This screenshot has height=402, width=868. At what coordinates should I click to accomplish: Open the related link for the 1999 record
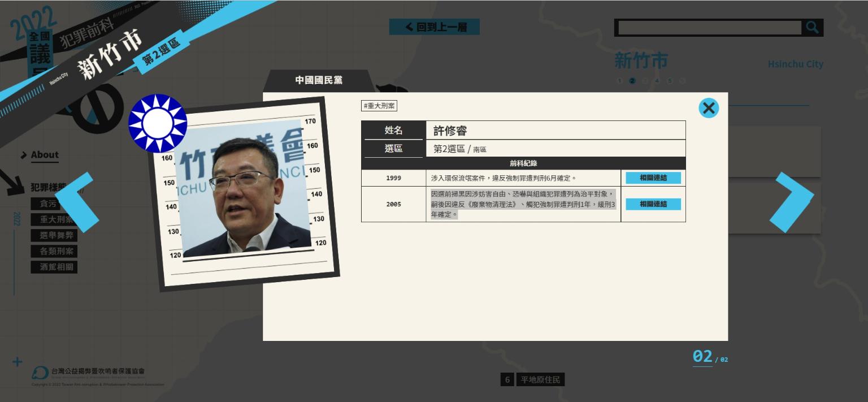tap(653, 178)
